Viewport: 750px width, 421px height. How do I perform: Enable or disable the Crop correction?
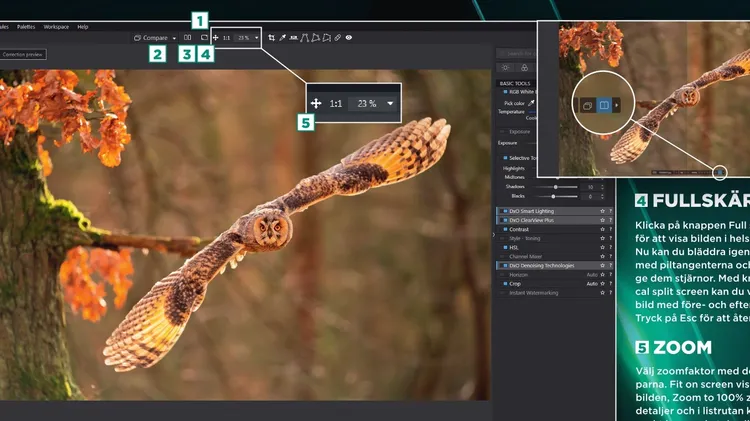(x=505, y=283)
